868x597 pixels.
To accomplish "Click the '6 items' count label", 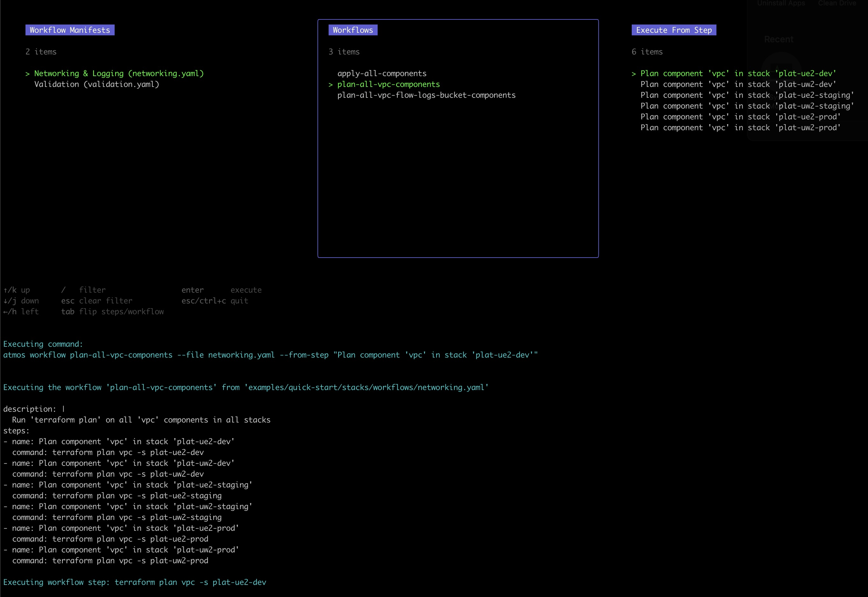I will pos(647,52).
